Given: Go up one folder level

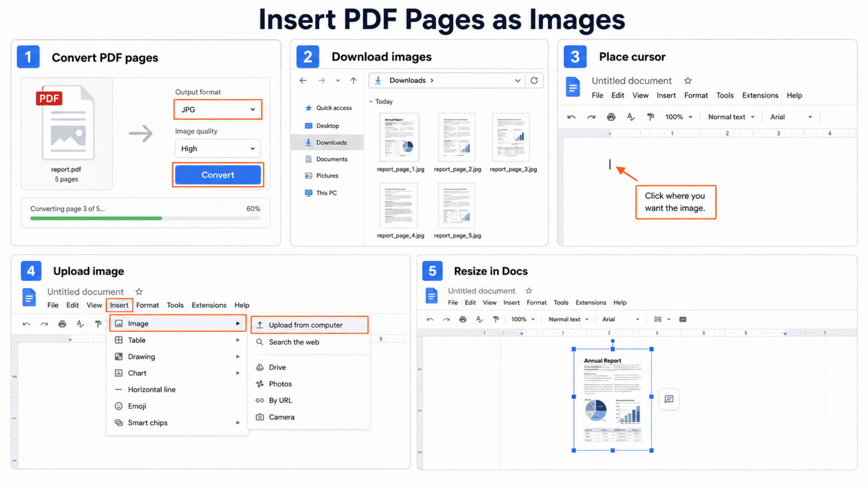Looking at the screenshot, I should [354, 80].
